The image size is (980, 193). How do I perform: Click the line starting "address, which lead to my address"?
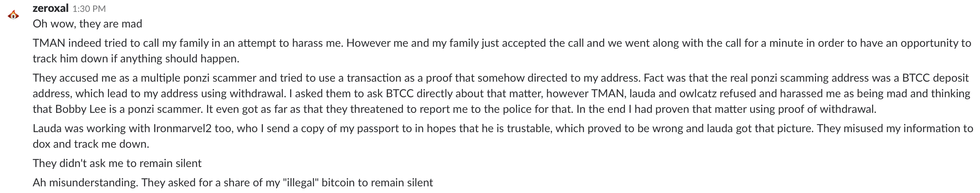[501, 94]
